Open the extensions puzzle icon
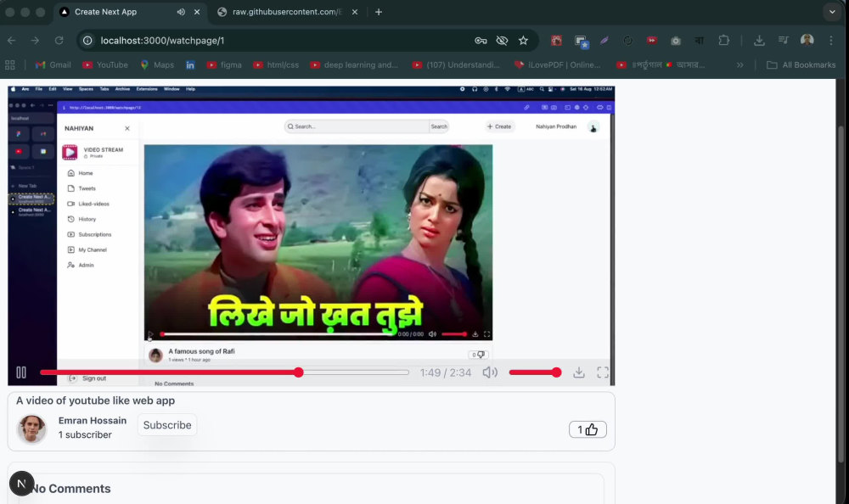Viewport: 849px width, 504px height. tap(723, 41)
